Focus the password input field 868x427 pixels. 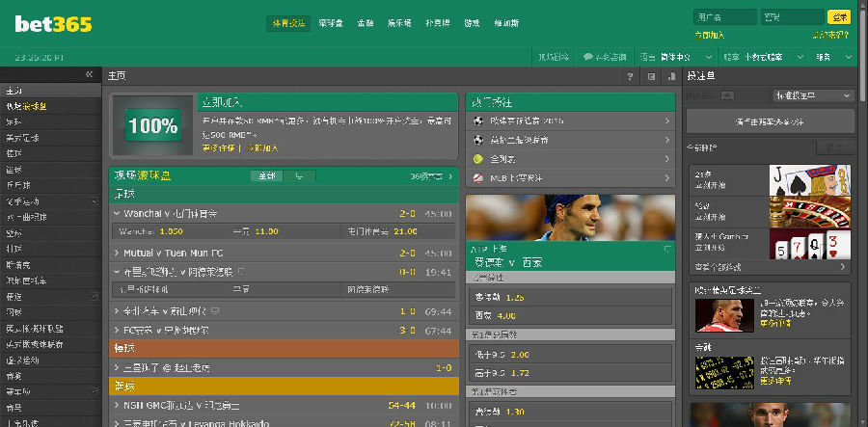792,17
